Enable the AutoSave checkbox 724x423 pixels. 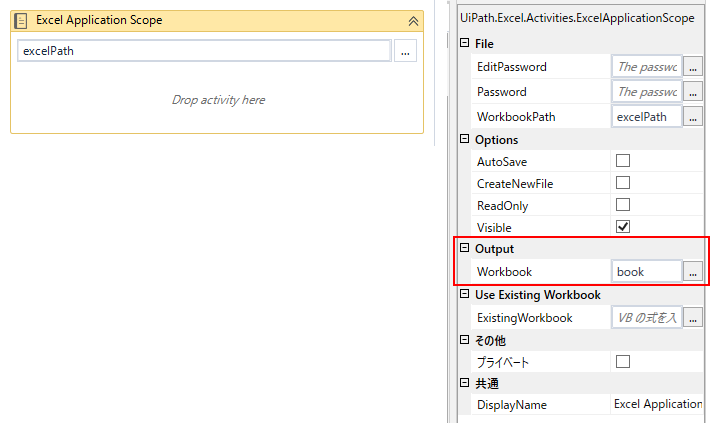623,161
